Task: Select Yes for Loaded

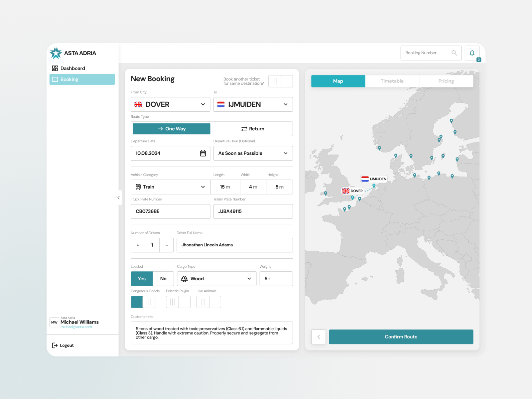Action: [142, 279]
